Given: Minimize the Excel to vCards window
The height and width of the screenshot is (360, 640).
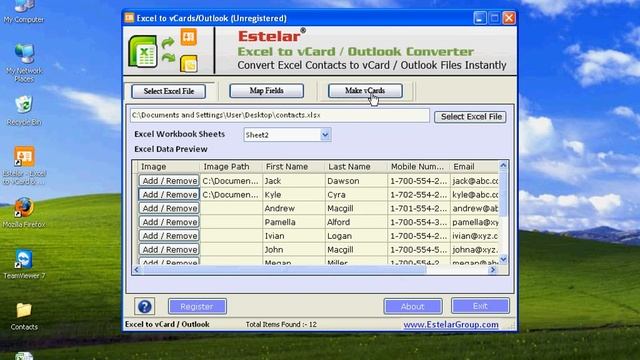Looking at the screenshot, I should tap(480, 18).
